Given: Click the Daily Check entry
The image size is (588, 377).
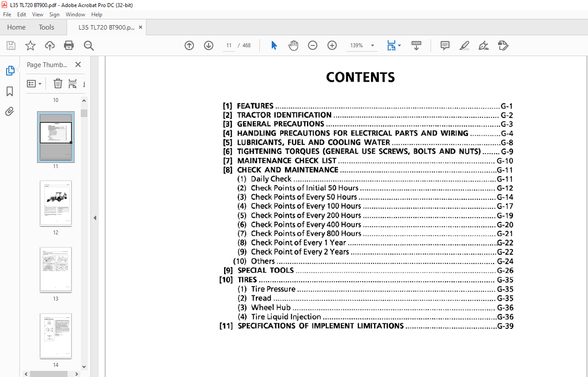Looking at the screenshot, I should click(375, 179).
